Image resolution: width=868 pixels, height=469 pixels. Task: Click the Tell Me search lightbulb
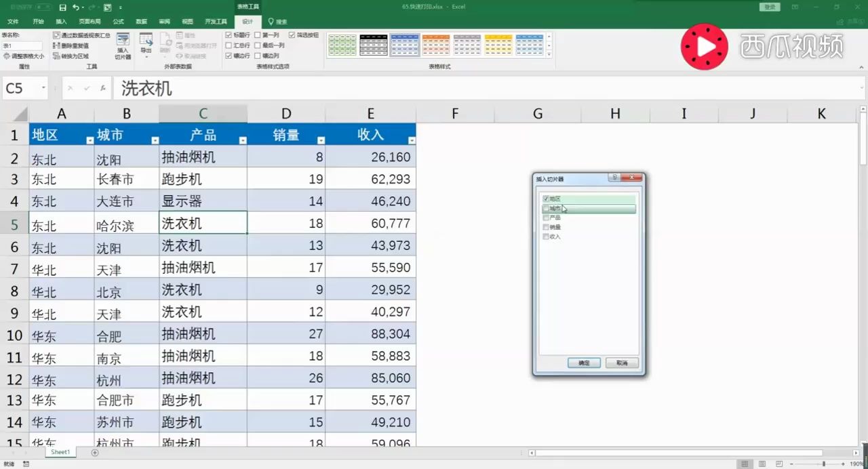[271, 22]
